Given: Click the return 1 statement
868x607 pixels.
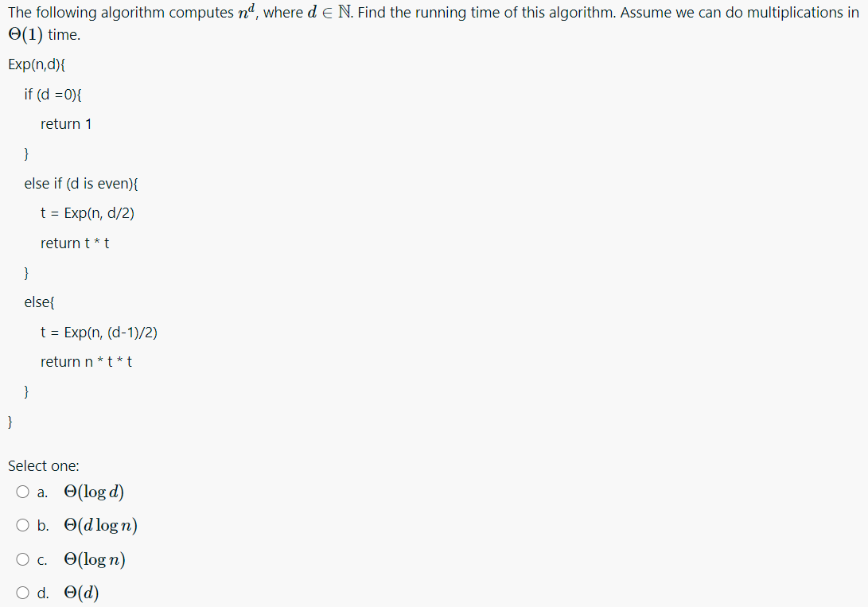Looking at the screenshot, I should pos(66,123).
